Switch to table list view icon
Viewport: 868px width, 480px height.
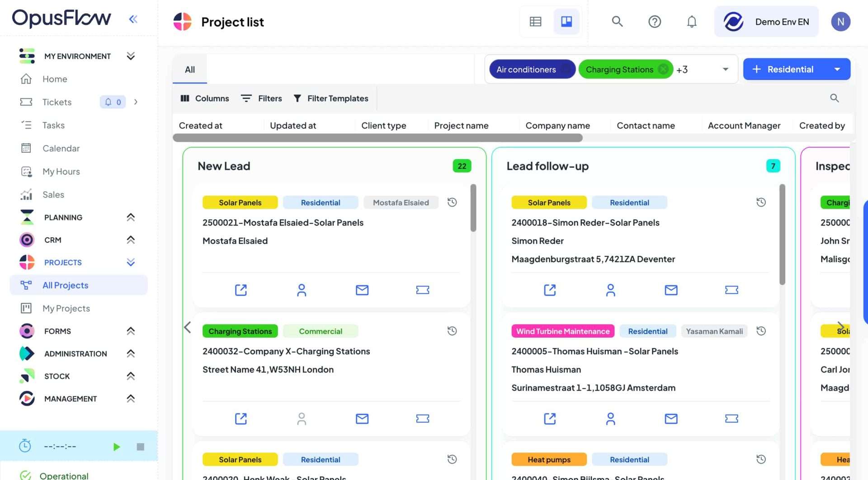535,22
